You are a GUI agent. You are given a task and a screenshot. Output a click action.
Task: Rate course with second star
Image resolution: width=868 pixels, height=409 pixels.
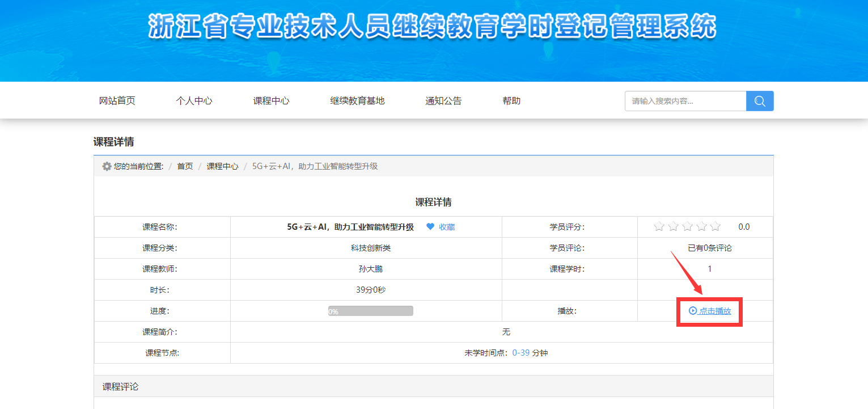673,227
